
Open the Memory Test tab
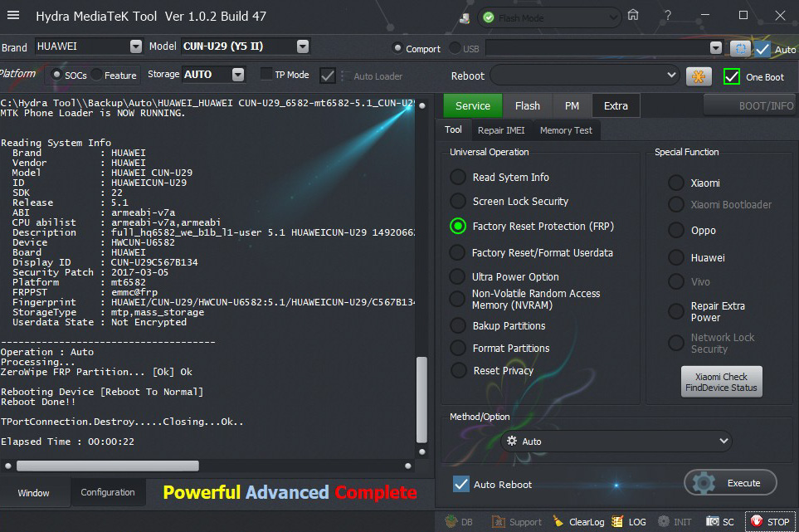click(x=566, y=130)
